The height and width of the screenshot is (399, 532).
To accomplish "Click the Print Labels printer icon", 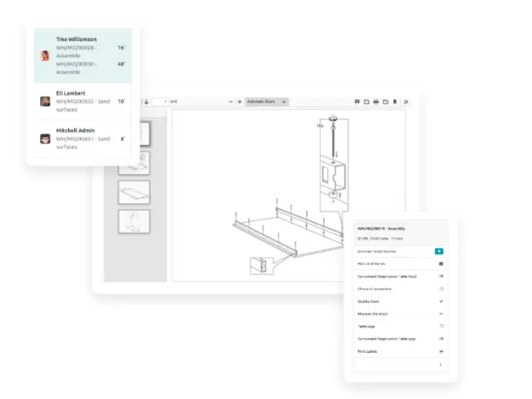I will tap(440, 351).
